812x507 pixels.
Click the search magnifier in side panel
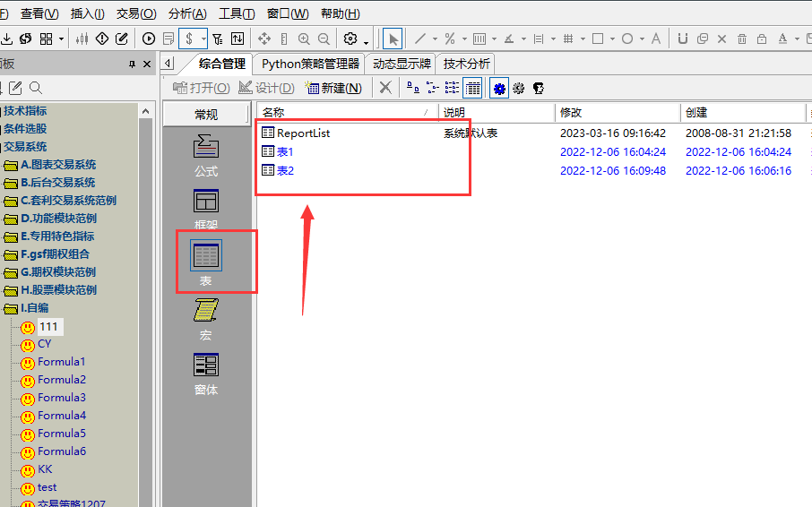(x=36, y=88)
